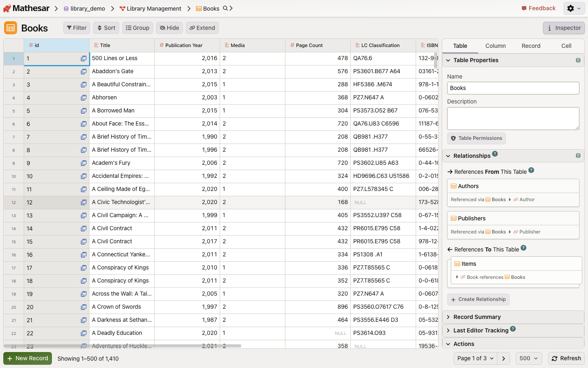The width and height of the screenshot is (588, 368).
Task: Click the New Record button
Action: (28, 358)
